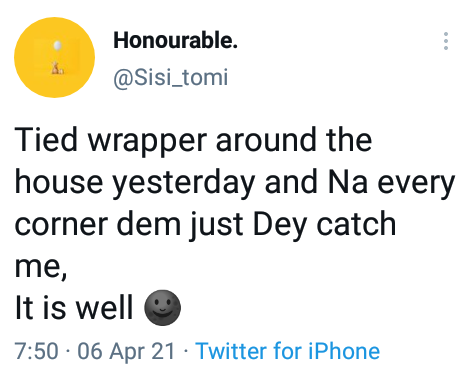464x382 pixels.
Task: Click the word 'around' in the tweet
Action: pos(266,140)
